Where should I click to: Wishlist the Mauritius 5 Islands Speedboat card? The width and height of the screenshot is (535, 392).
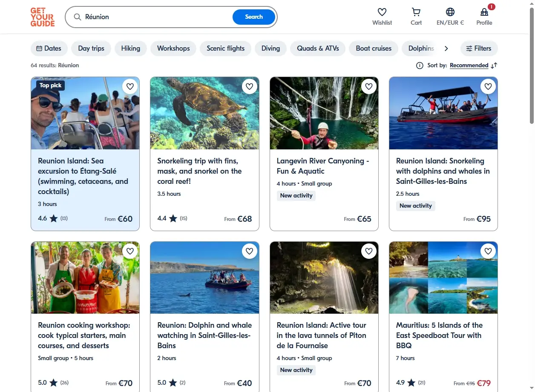[488, 251]
